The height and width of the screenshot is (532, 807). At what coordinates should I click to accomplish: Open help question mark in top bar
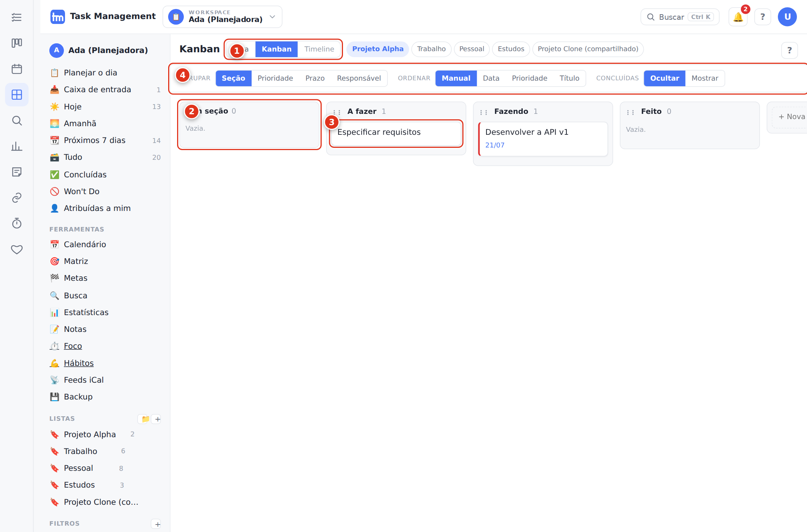click(763, 17)
